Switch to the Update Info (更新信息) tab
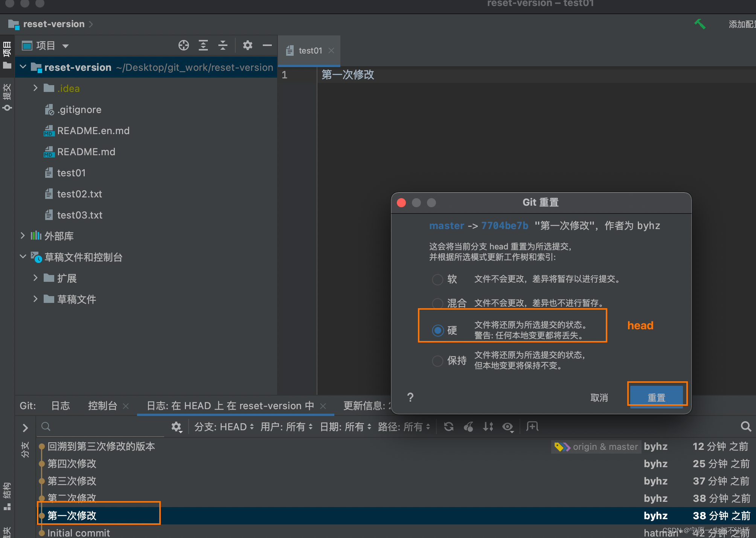The image size is (756, 538). pyautogui.click(x=367, y=406)
